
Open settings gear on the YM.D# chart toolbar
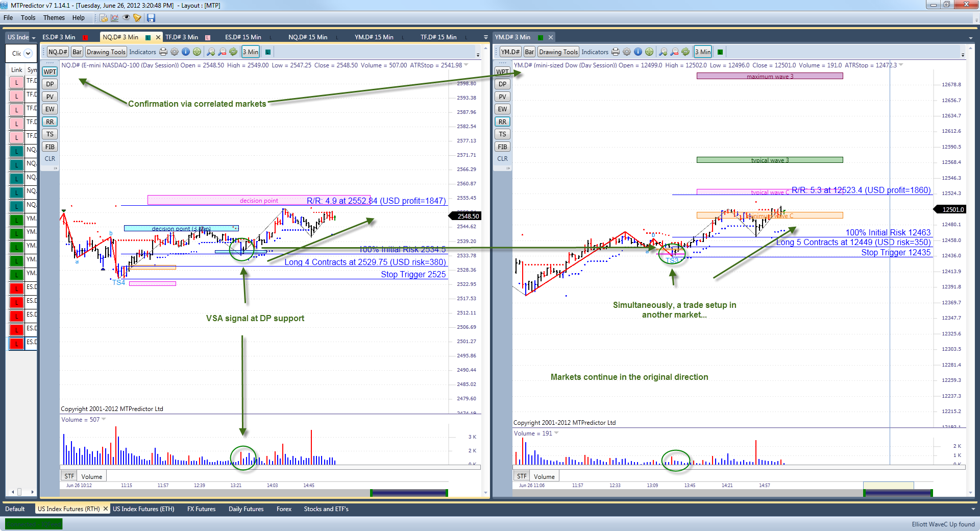[627, 52]
